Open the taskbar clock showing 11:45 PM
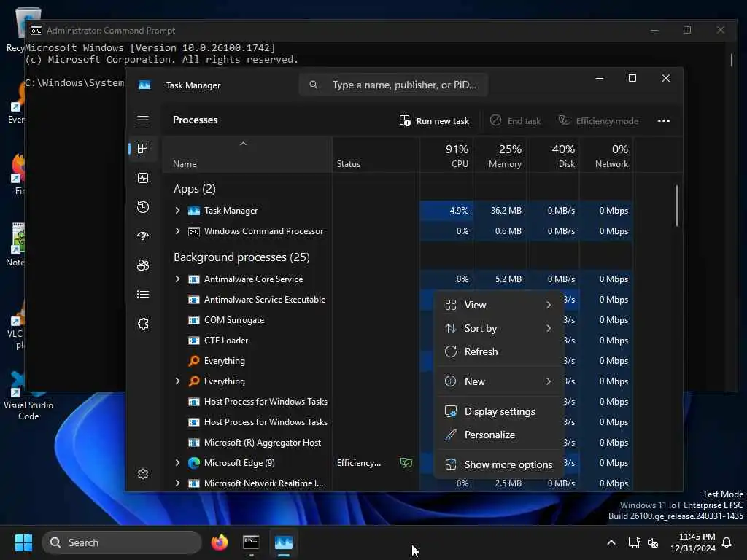This screenshot has height=560, width=747. (692, 542)
